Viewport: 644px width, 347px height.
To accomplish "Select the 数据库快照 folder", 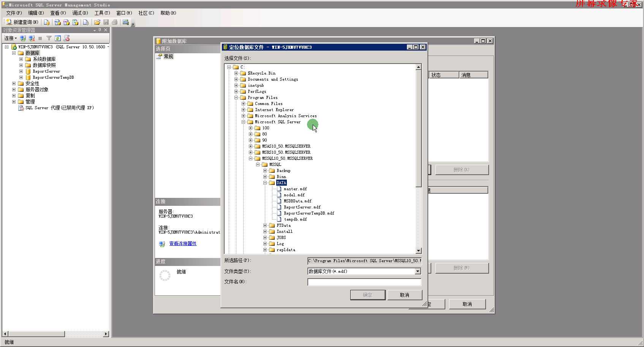I will click(x=44, y=65).
